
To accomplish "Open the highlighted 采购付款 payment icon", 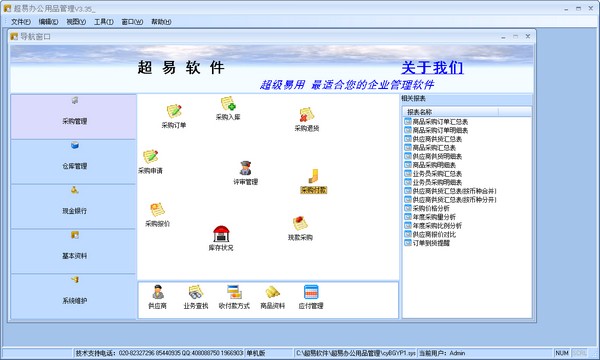I will coord(313,181).
